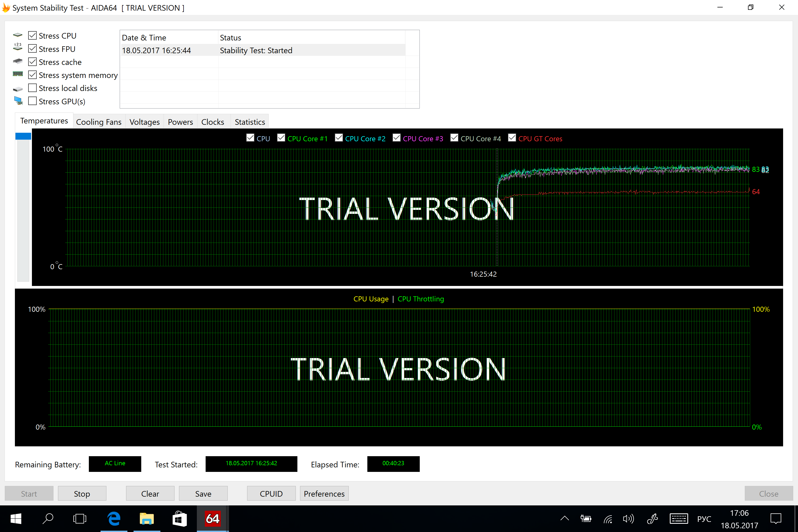Click the volume speaker tray icon
This screenshot has height=532, width=798.
pos(628,519)
